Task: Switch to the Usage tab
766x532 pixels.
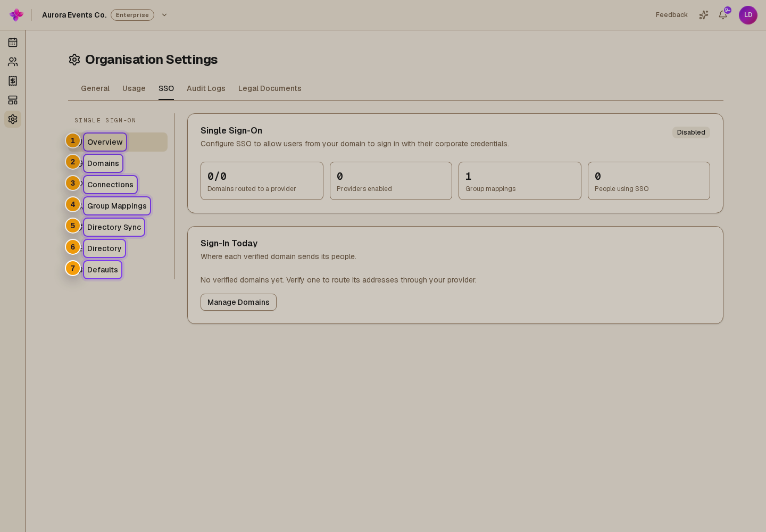Action: (x=134, y=88)
